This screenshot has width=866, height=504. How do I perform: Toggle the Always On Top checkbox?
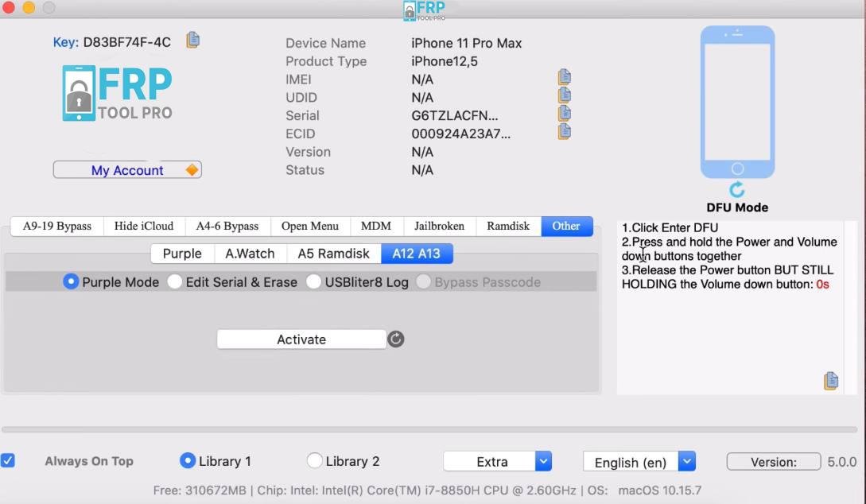8,460
